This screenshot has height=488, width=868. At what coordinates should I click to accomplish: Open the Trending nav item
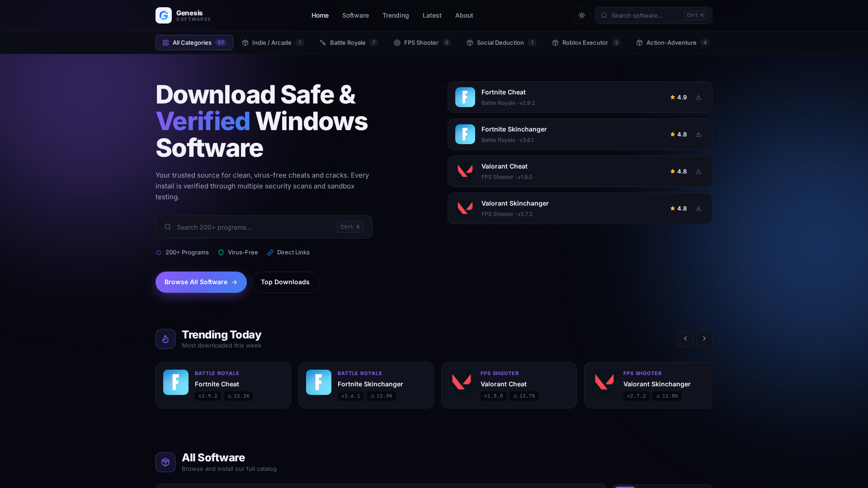tap(396, 15)
